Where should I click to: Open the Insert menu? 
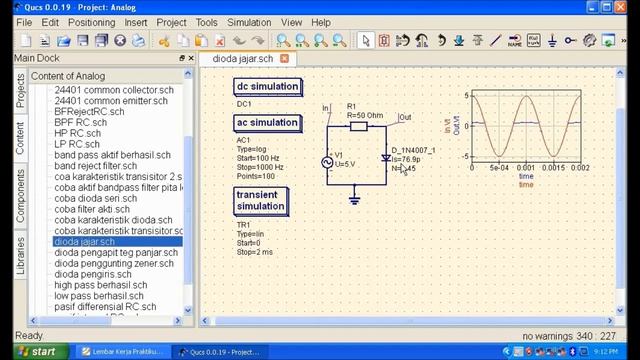[136, 22]
